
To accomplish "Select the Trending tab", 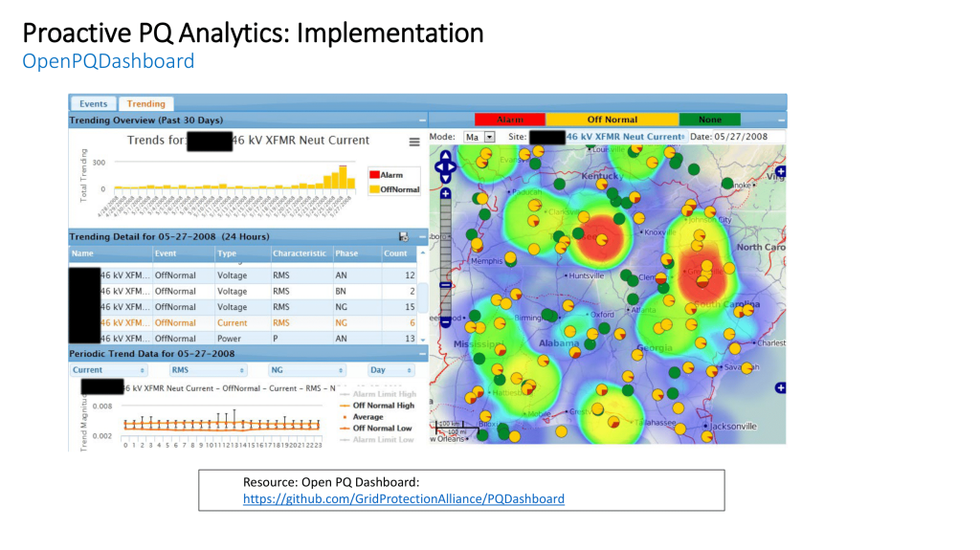I will pos(145,103).
